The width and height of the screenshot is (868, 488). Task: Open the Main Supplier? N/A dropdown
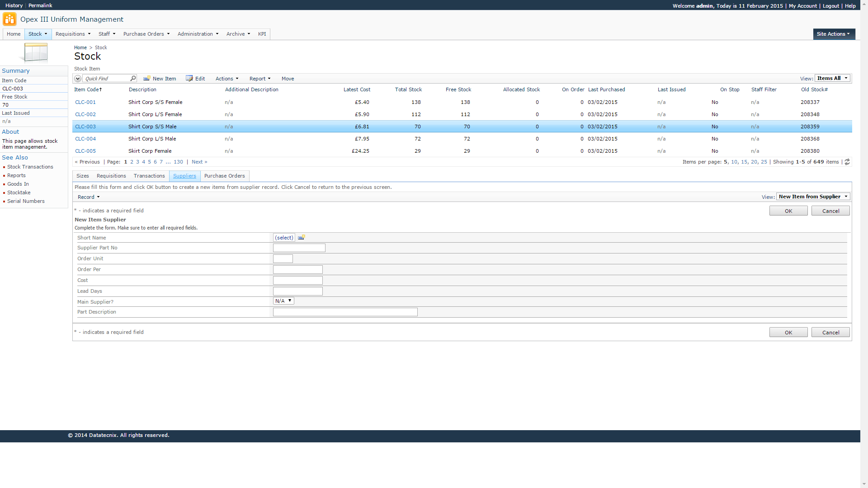283,301
